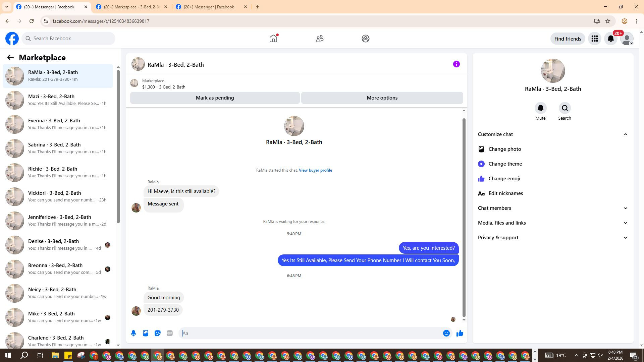The height and width of the screenshot is (362, 644).
Task: Attach a photo using the image icon
Action: click(x=146, y=333)
